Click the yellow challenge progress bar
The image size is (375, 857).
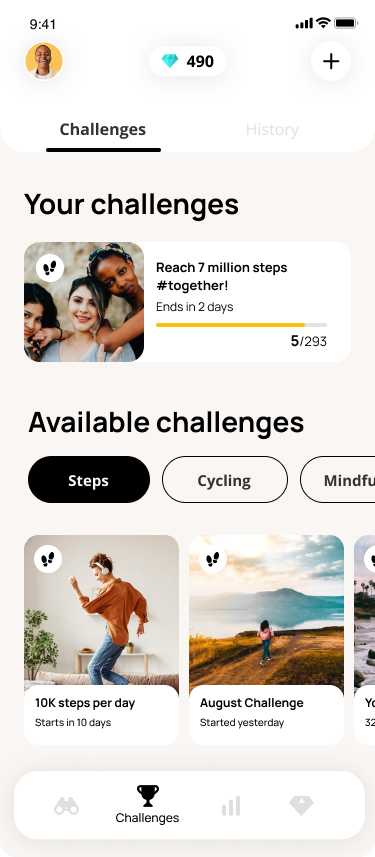[241, 325]
